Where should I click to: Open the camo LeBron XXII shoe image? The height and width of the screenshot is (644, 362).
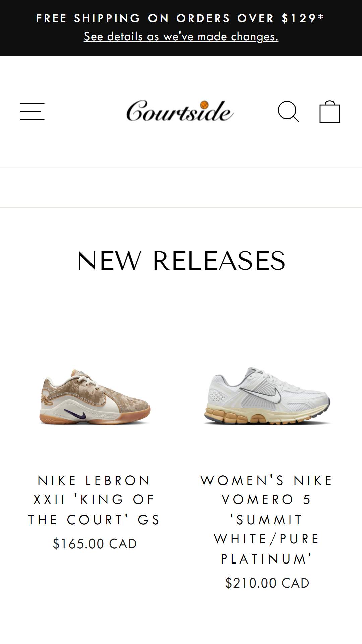[x=95, y=396]
